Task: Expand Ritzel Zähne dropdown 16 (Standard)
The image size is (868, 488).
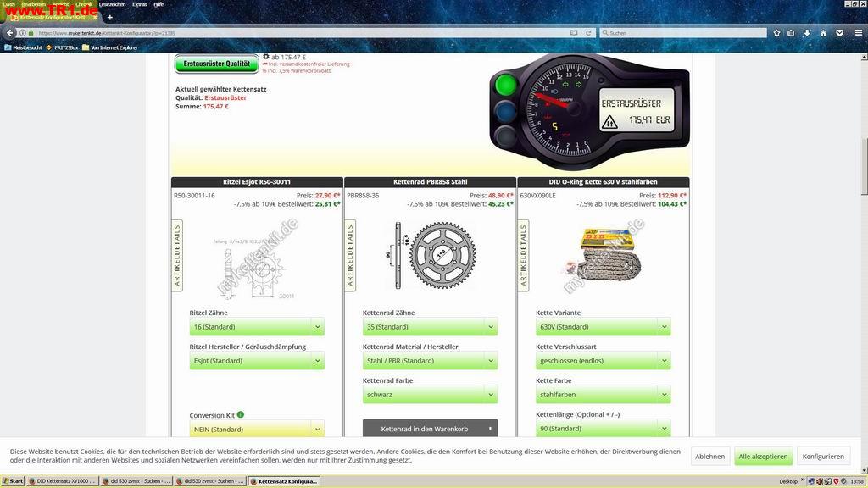Action: coord(257,327)
